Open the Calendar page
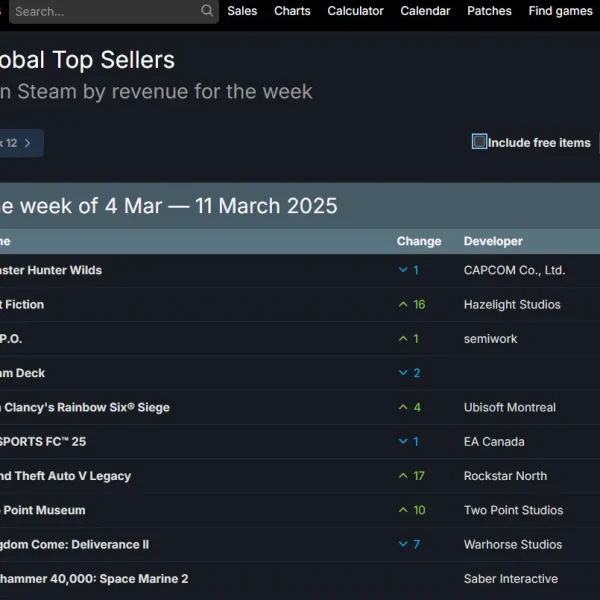This screenshot has width=600, height=600. [425, 11]
